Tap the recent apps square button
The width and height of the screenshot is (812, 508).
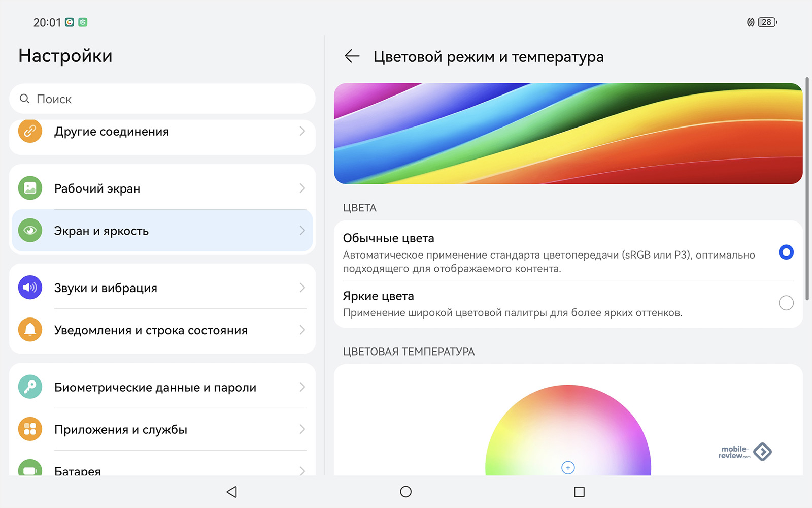(579, 492)
